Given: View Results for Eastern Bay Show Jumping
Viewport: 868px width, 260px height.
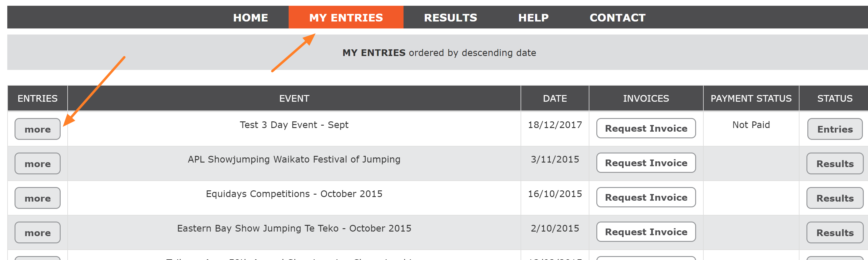Looking at the screenshot, I should click(835, 233).
